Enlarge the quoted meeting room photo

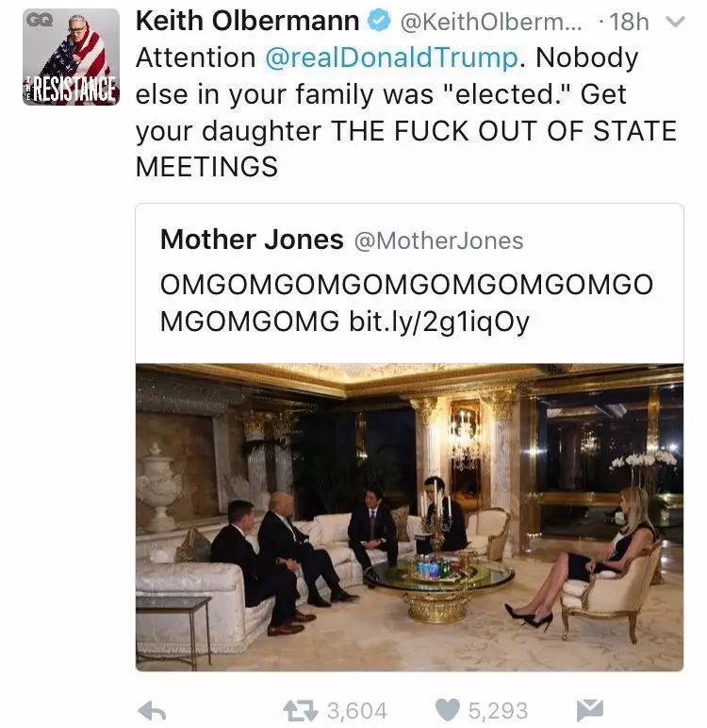[409, 517]
